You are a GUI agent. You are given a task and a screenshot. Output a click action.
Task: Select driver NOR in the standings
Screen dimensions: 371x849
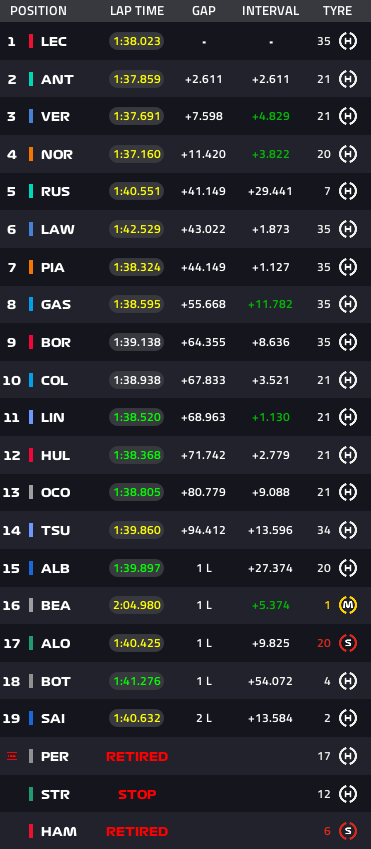coord(57,154)
